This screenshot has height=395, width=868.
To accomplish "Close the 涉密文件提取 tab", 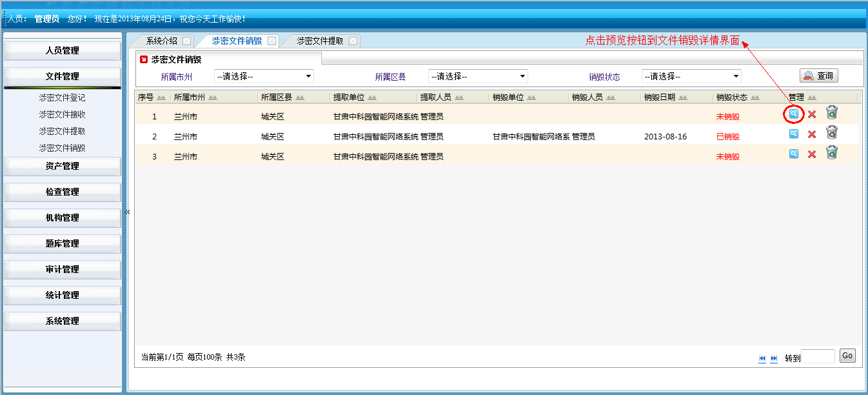I will [353, 41].
